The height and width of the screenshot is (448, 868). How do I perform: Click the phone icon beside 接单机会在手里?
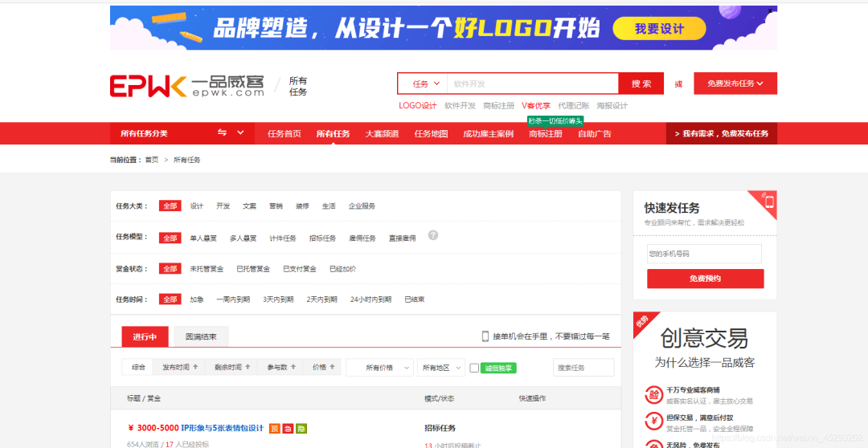pyautogui.click(x=485, y=336)
